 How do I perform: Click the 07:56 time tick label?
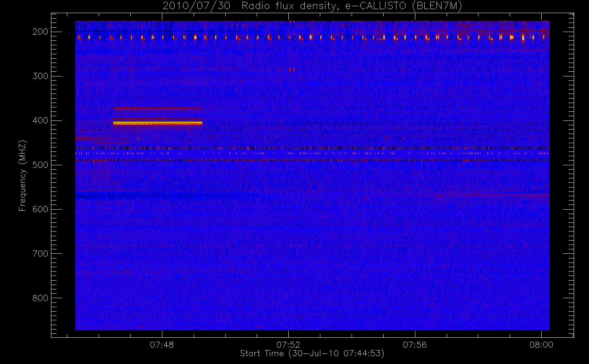[415, 345]
